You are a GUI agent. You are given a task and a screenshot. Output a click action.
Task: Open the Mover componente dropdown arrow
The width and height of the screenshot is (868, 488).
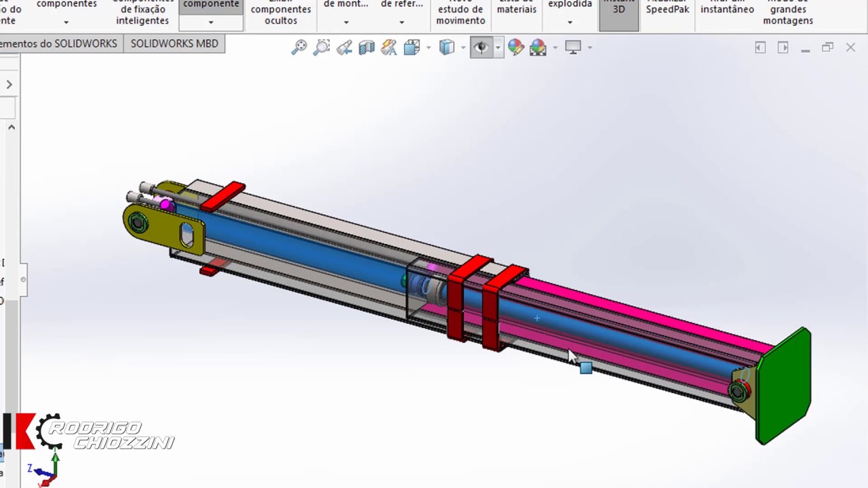coord(211,22)
